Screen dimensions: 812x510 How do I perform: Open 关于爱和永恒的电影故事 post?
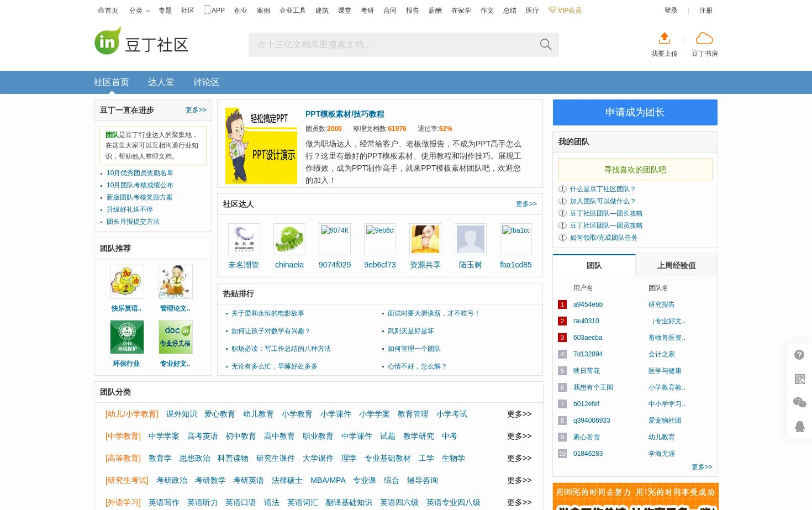[268, 313]
